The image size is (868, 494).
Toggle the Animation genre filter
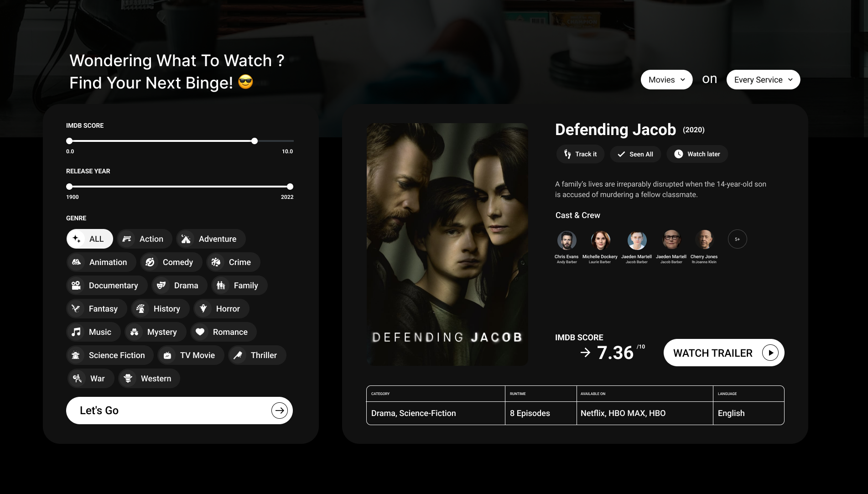click(x=101, y=262)
